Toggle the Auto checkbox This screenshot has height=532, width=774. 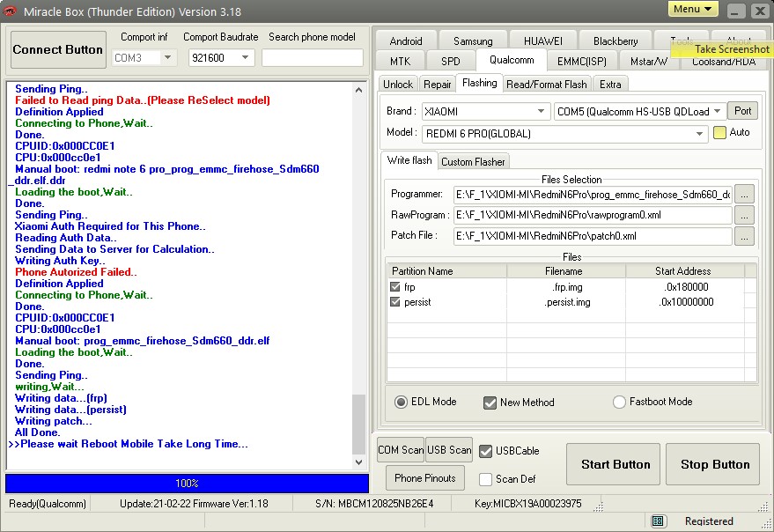719,132
